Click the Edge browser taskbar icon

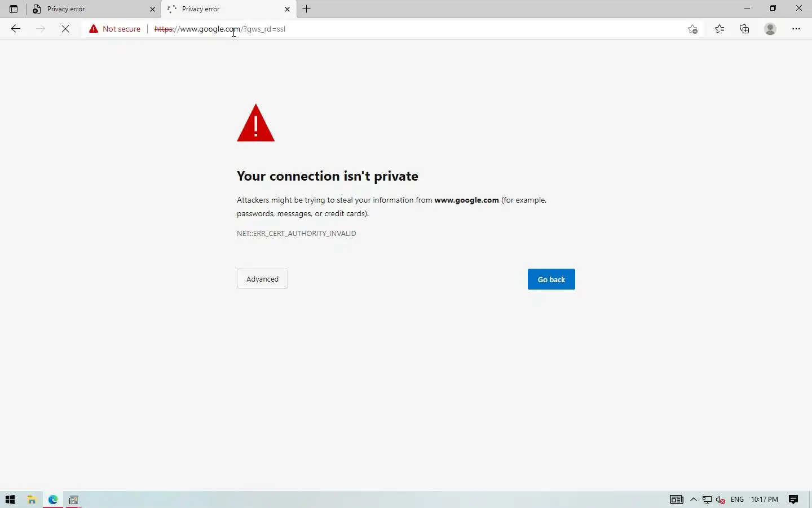pyautogui.click(x=53, y=500)
